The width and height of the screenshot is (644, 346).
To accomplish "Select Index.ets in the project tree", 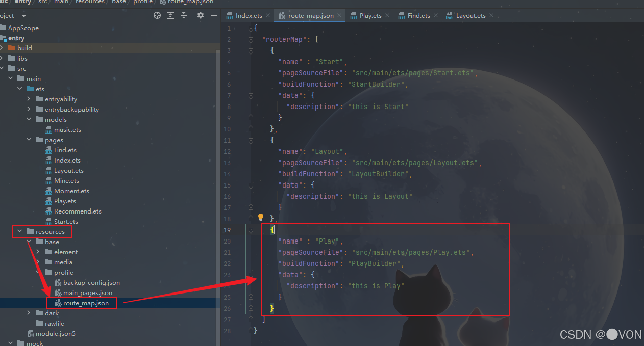I will pos(67,160).
